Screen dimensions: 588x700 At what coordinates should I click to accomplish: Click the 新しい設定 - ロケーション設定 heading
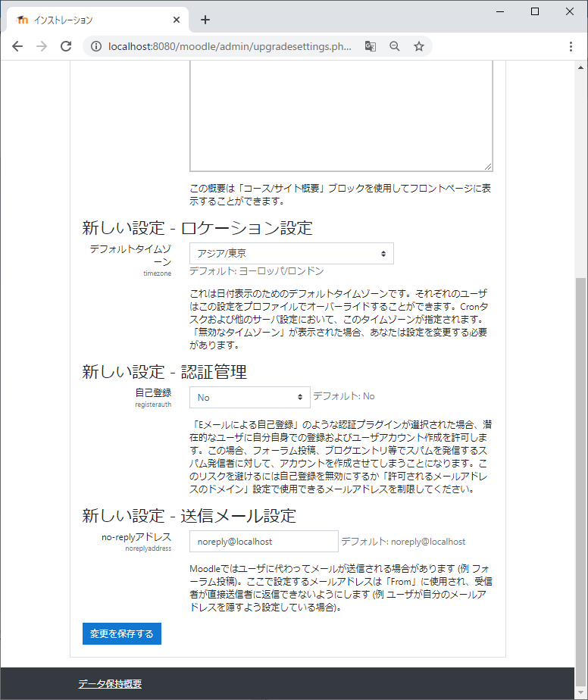coord(197,228)
